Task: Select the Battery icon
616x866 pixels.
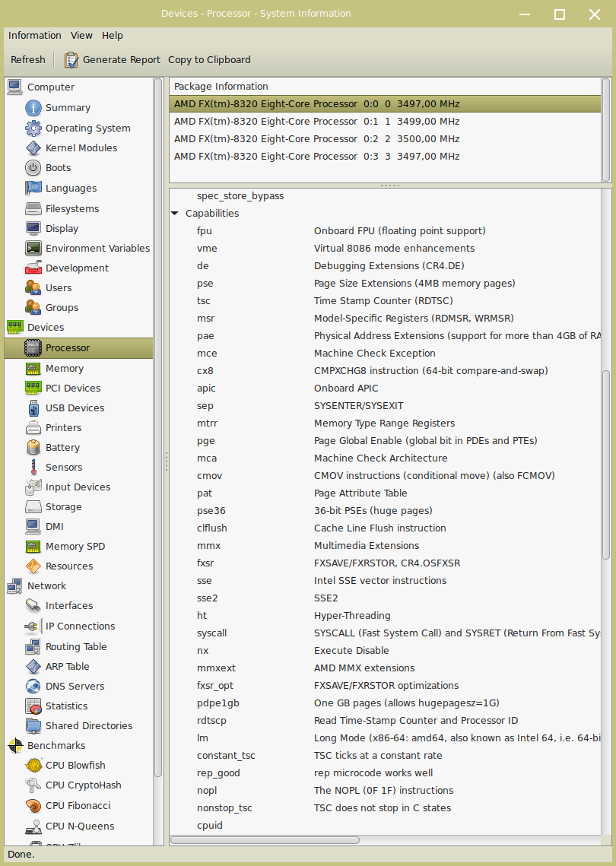Action: tap(33, 447)
